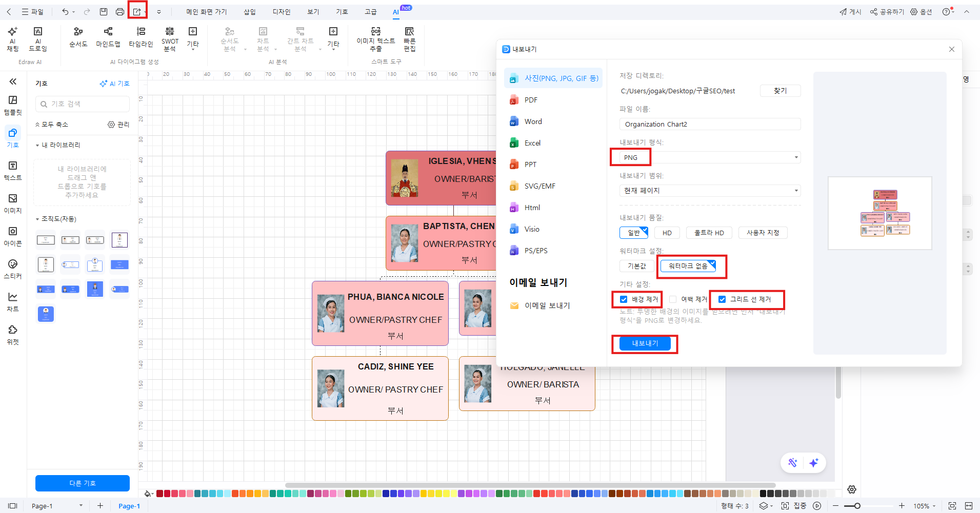The image size is (980, 513).
Task: Click 이미지 텍스트 추출 icon
Action: tap(376, 39)
